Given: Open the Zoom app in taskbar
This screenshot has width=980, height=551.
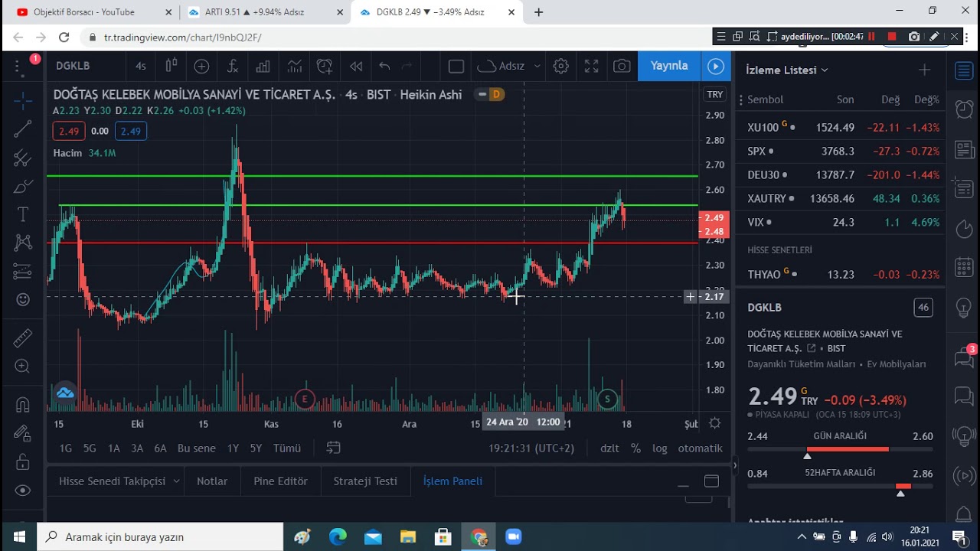Looking at the screenshot, I should coord(512,537).
